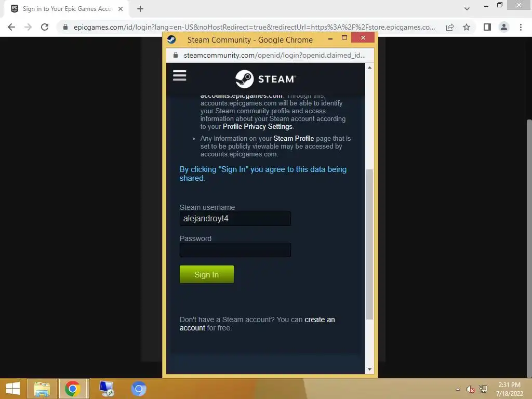Open the Profile Privacy Settings link

point(258,127)
